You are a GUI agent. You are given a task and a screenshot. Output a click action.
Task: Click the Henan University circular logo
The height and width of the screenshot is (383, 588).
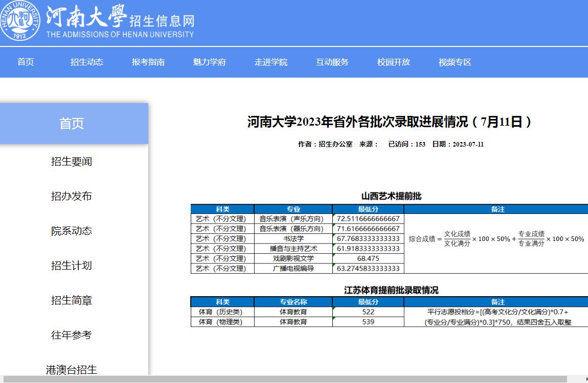coord(20,20)
